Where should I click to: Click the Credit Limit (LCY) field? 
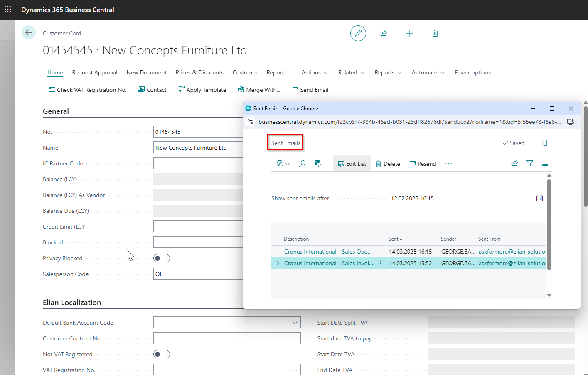[198, 227]
